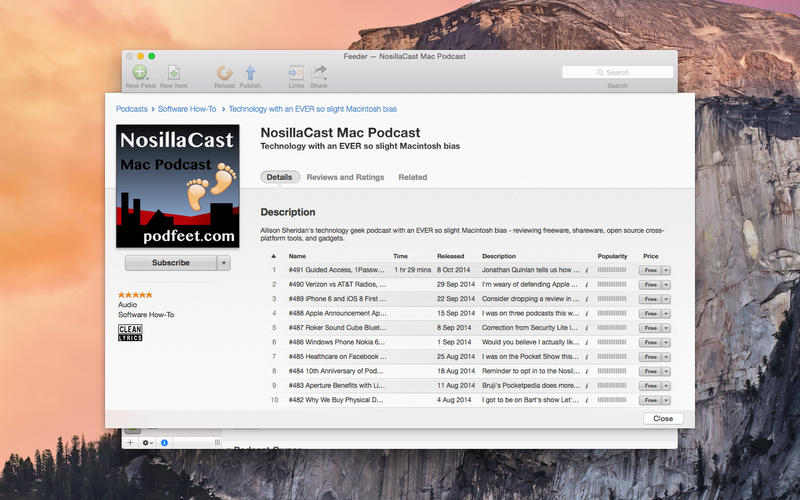Image resolution: width=800 pixels, height=500 pixels.
Task: Click the info icon for episode #491
Action: click(587, 270)
